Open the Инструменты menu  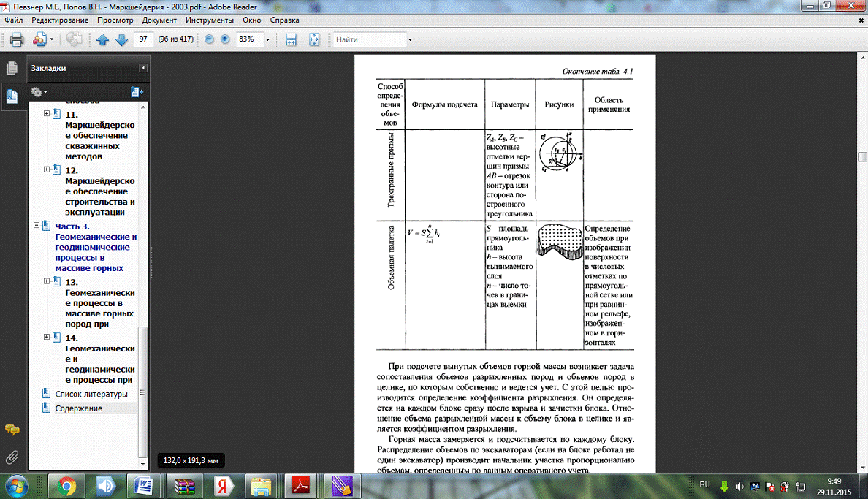click(208, 20)
